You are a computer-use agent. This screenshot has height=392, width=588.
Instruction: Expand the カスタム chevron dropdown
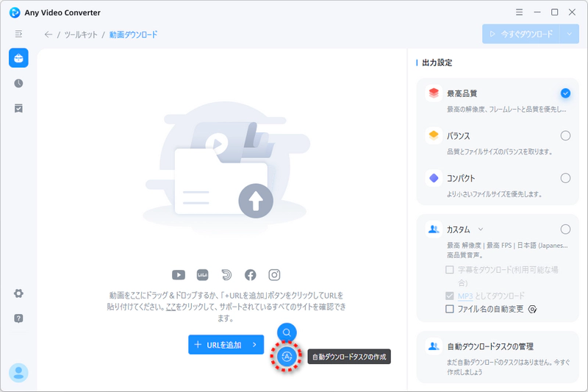[481, 229]
